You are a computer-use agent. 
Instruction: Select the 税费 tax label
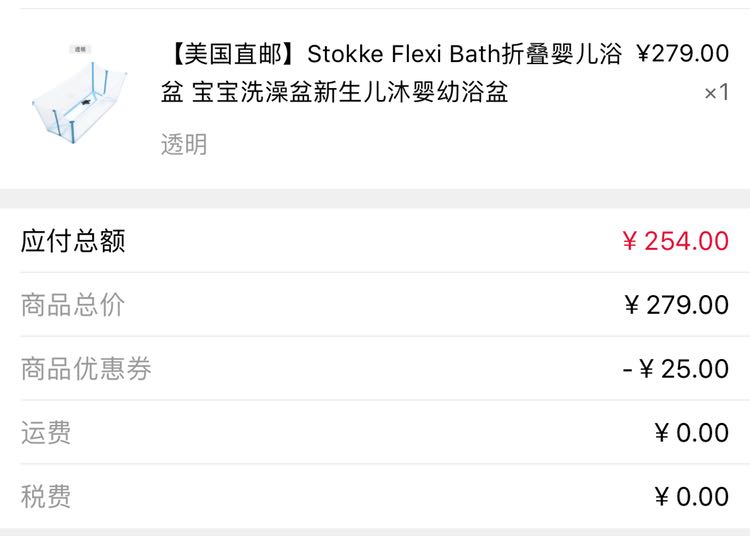point(46,496)
